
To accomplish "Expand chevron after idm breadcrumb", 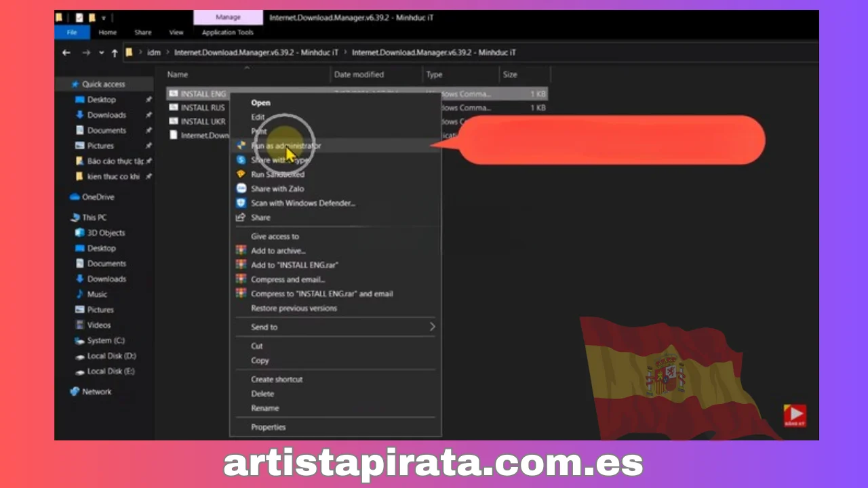I will [x=168, y=53].
